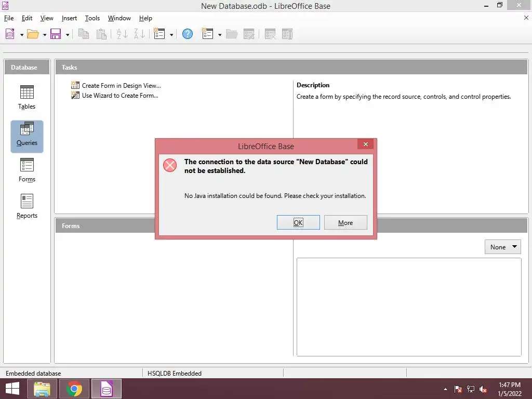Click the Tasks panel header

click(x=291, y=67)
